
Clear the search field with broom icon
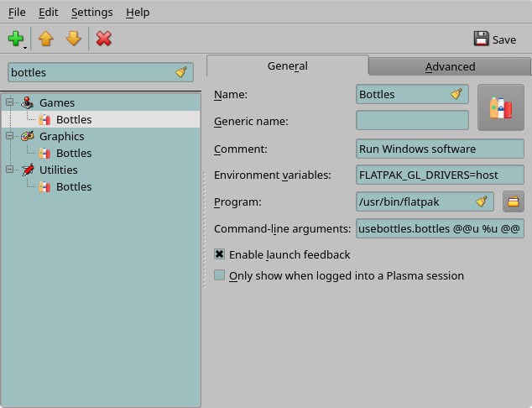click(x=181, y=72)
